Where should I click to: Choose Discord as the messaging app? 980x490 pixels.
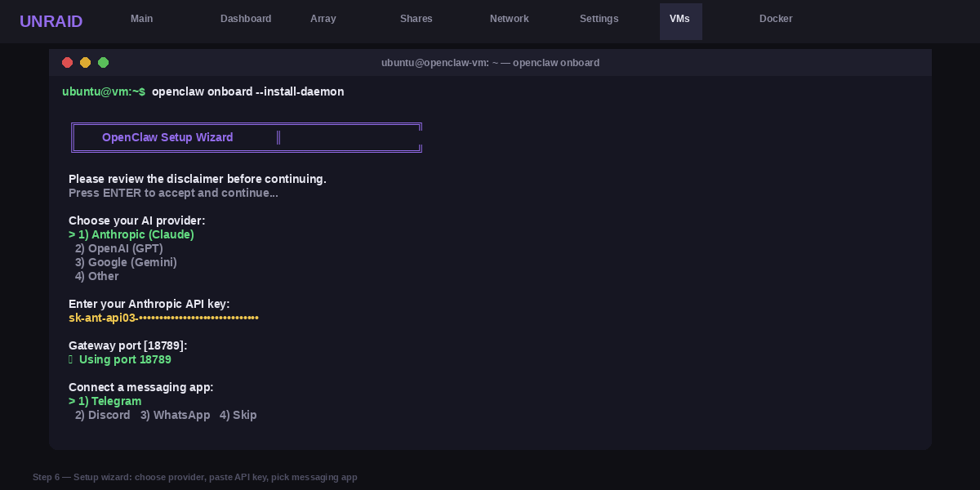pyautogui.click(x=103, y=415)
